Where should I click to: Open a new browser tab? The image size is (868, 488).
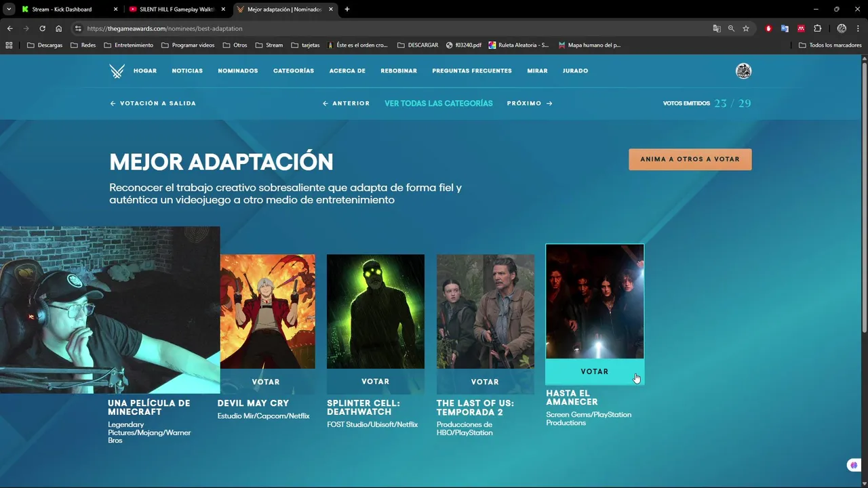(x=347, y=9)
